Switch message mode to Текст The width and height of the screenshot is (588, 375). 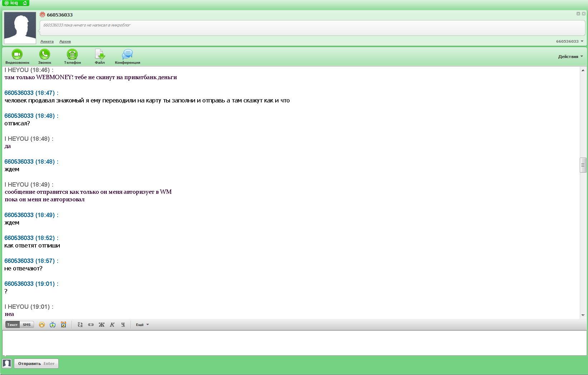(x=13, y=324)
